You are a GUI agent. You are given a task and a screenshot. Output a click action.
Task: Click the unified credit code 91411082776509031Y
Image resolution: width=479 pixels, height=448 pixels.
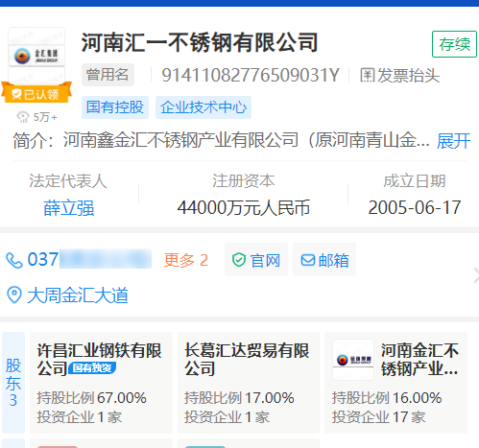[x=251, y=76]
